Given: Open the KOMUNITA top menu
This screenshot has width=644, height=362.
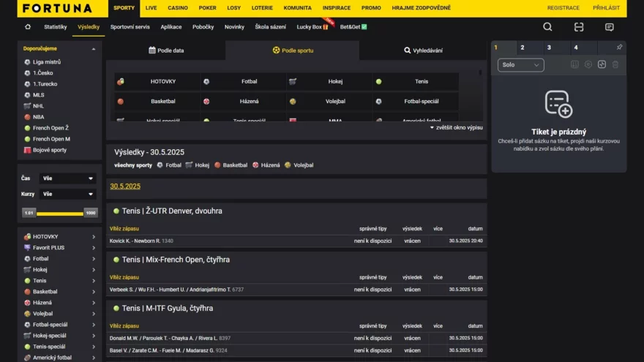Looking at the screenshot, I should pyautogui.click(x=297, y=8).
